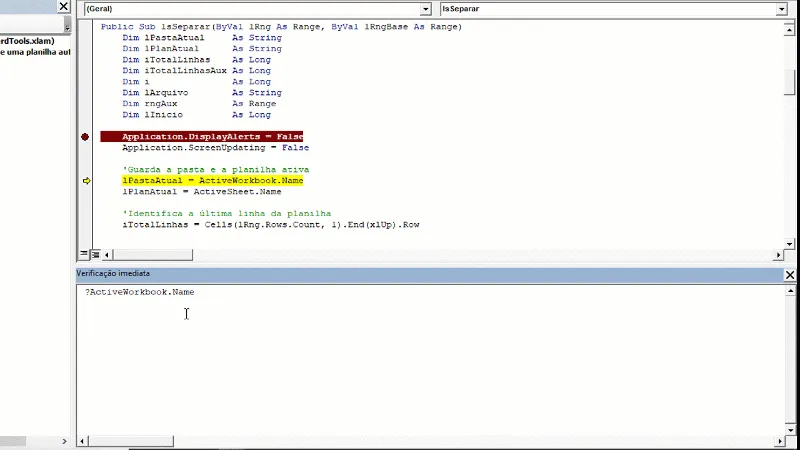Click the code window vertical scrollbar thumb
Viewport: 800px width, 450px height.
point(789,82)
